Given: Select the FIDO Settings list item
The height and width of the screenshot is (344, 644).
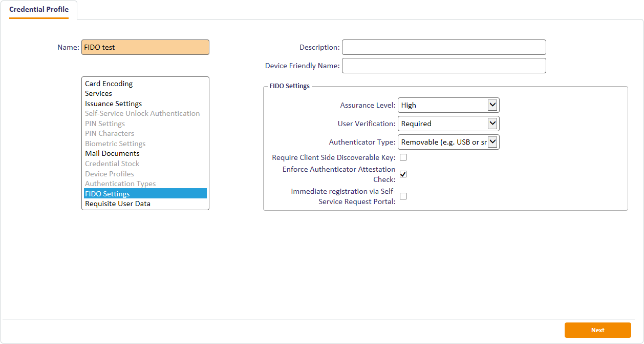Looking at the screenshot, I should (x=108, y=194).
